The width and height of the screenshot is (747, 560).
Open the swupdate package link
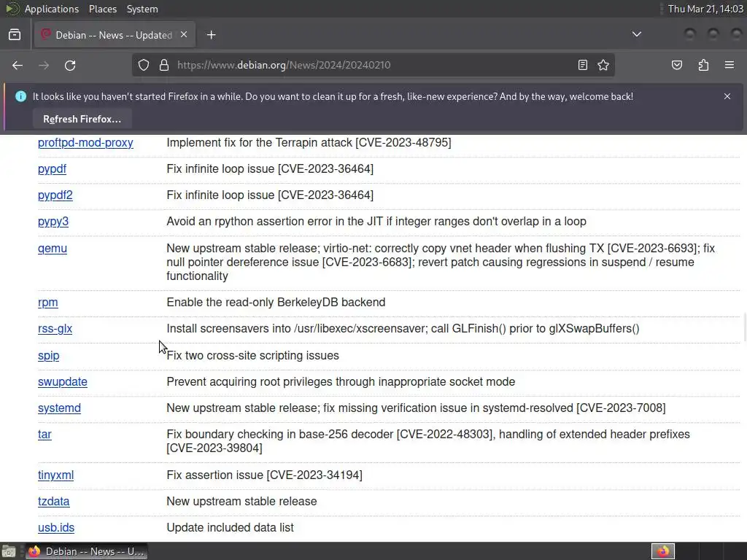[x=63, y=382]
